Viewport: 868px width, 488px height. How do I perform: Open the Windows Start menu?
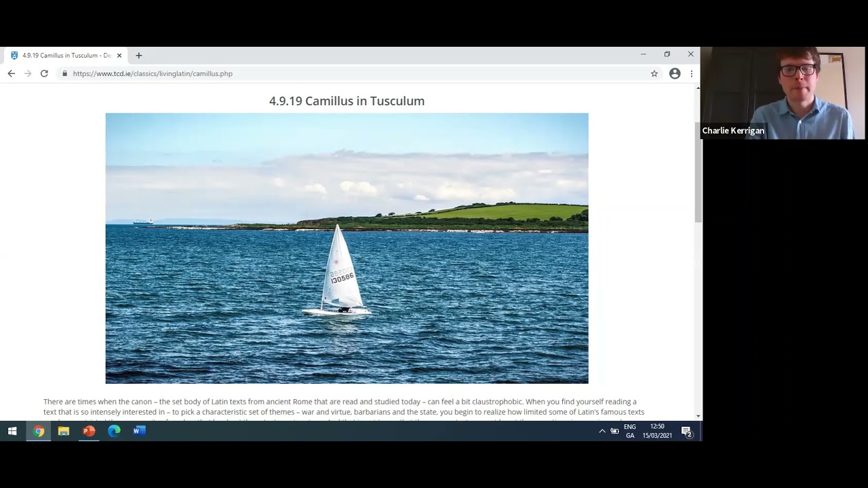tap(12, 431)
